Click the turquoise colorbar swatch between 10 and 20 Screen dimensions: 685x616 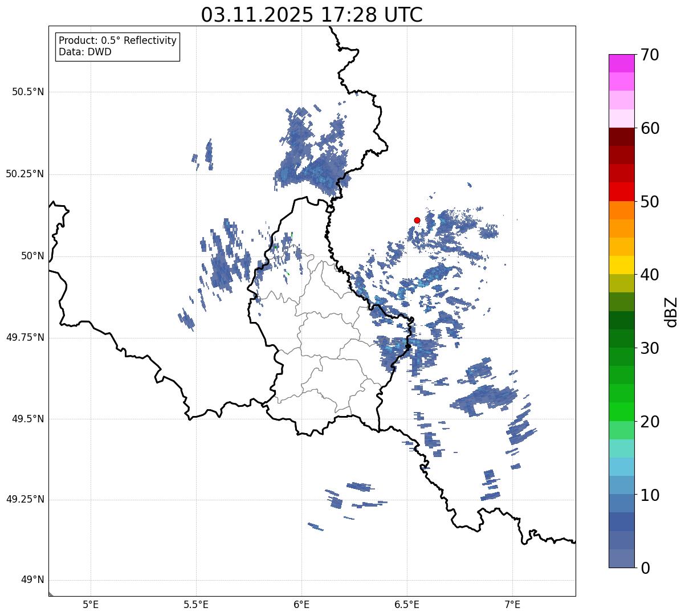click(x=622, y=448)
